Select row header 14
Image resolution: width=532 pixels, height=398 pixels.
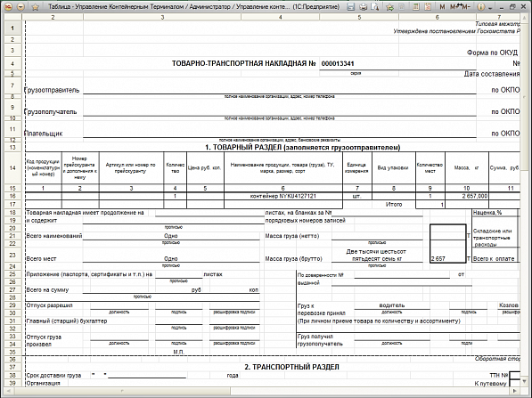(x=12, y=167)
